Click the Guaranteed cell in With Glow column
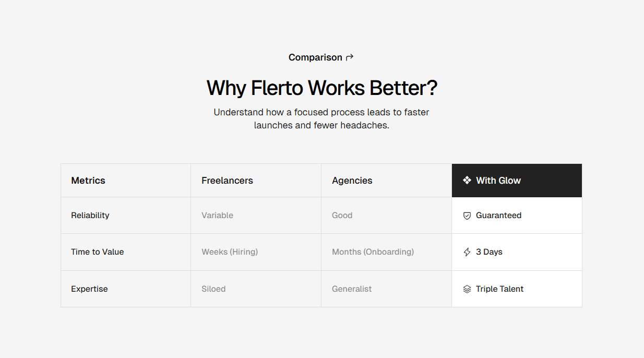The height and width of the screenshot is (358, 644). coord(498,215)
